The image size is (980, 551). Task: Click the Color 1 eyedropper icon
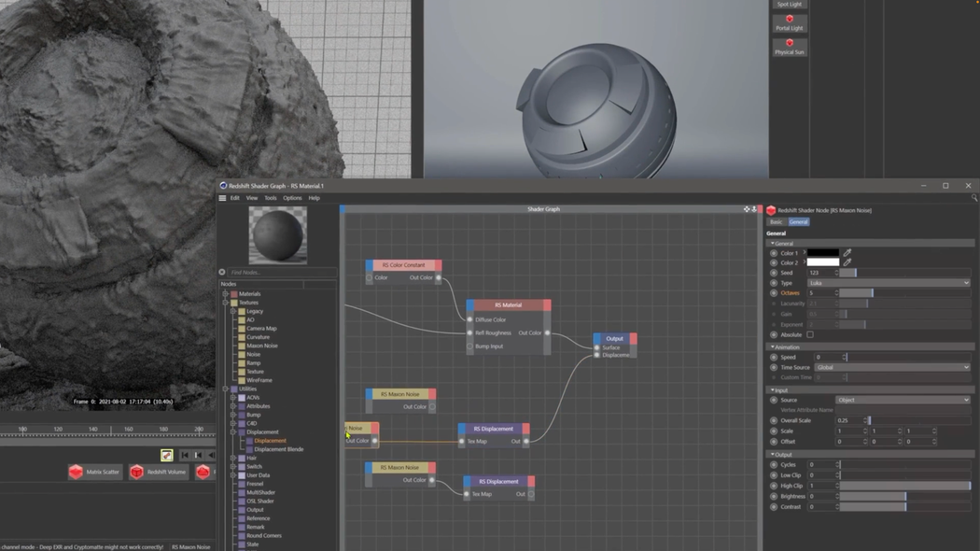(847, 252)
